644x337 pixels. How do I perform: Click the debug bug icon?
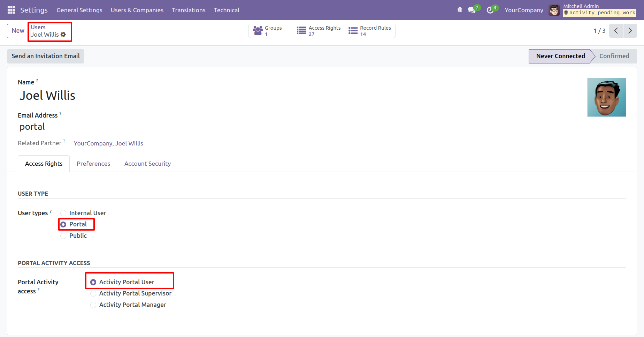pos(460,10)
